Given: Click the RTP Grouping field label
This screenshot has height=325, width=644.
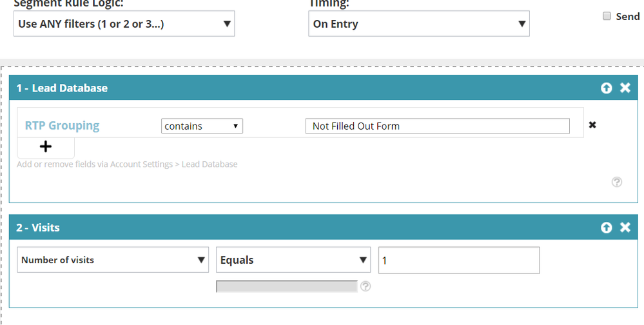Looking at the screenshot, I should [62, 126].
